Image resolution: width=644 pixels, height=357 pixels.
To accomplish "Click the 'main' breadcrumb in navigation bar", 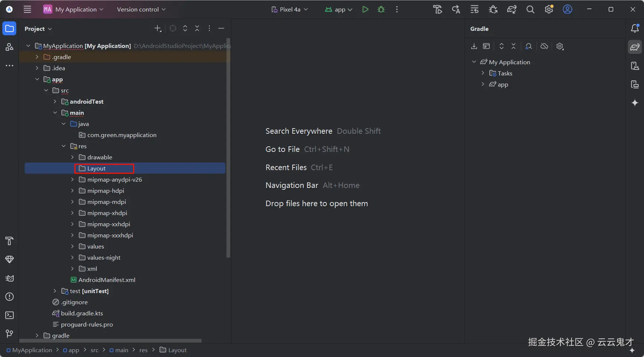I will [119, 350].
